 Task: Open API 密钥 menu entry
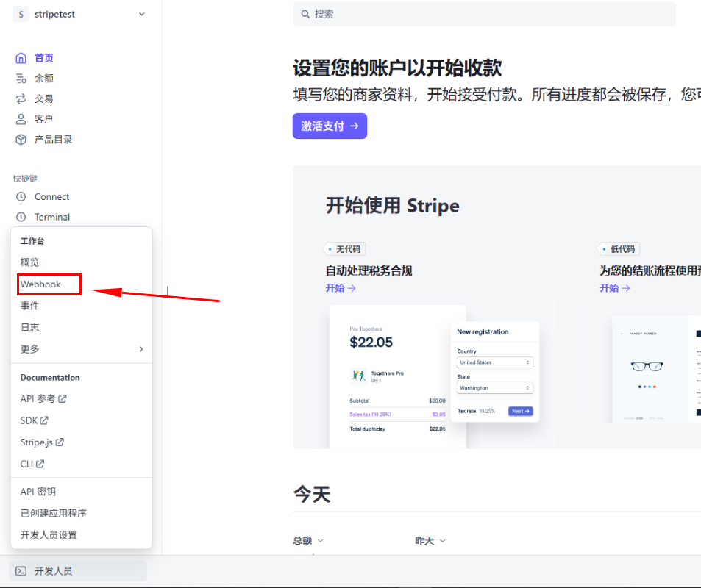[x=38, y=492]
